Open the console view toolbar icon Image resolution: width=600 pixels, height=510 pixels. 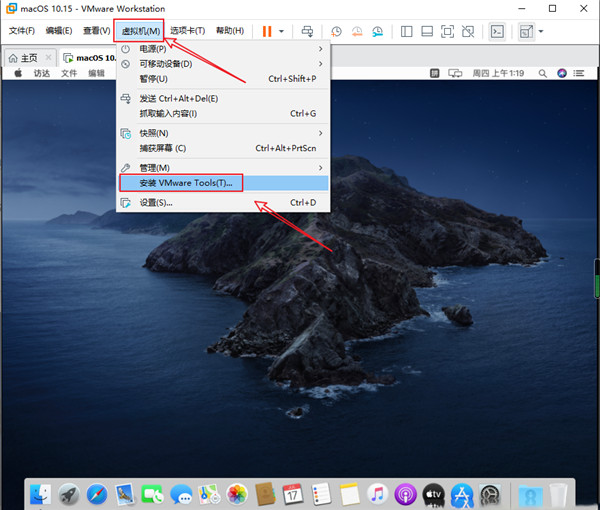click(497, 31)
